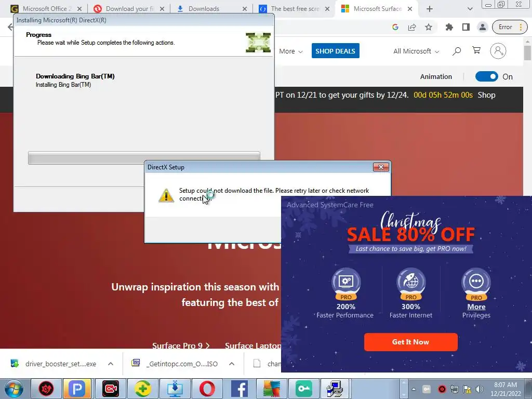Viewport: 532px width, 399px height.
Task: Expand the All Microsoft menu
Action: [x=416, y=51]
